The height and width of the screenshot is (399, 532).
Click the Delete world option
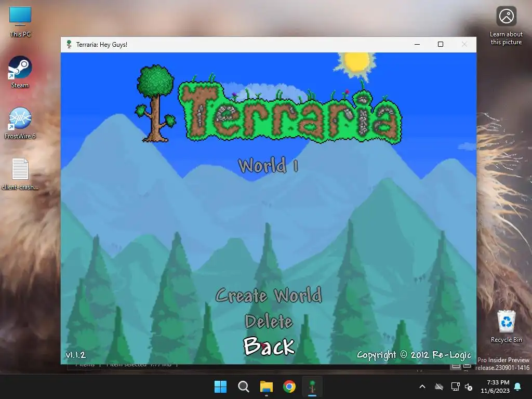tap(269, 321)
